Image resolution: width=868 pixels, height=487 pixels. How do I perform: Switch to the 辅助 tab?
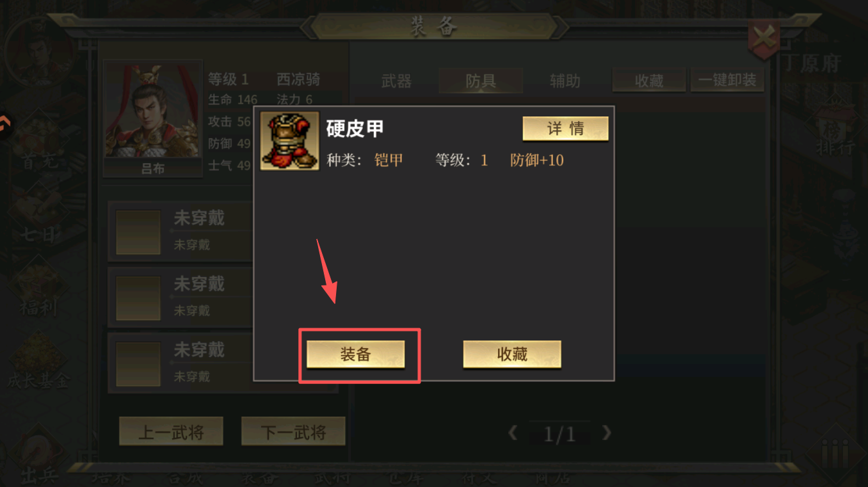pyautogui.click(x=565, y=81)
